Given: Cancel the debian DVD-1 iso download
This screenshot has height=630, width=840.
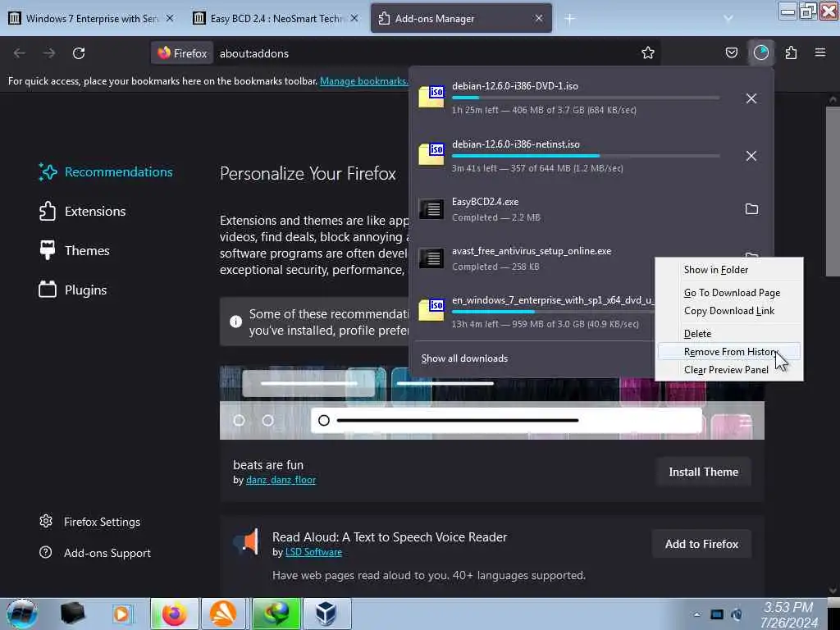Looking at the screenshot, I should click(x=751, y=98).
